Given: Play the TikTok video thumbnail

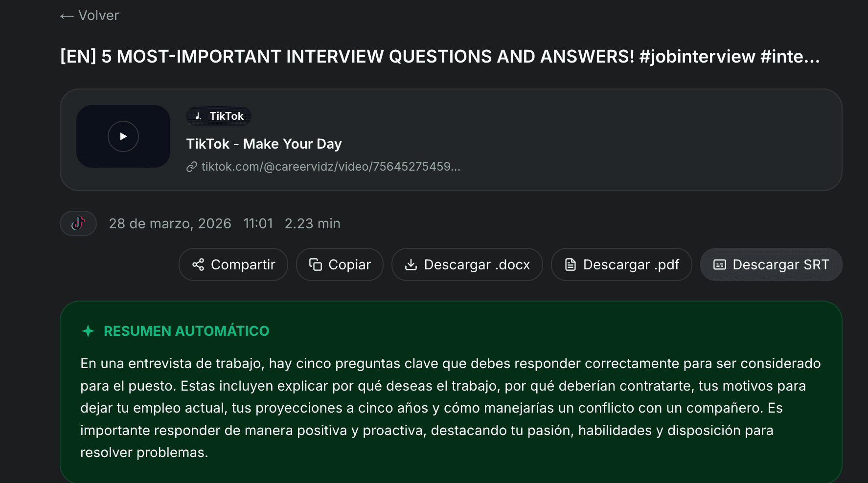Looking at the screenshot, I should coord(123,136).
